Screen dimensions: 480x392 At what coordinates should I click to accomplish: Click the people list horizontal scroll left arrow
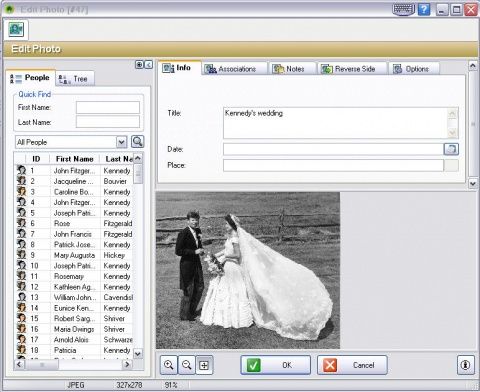[19, 364]
